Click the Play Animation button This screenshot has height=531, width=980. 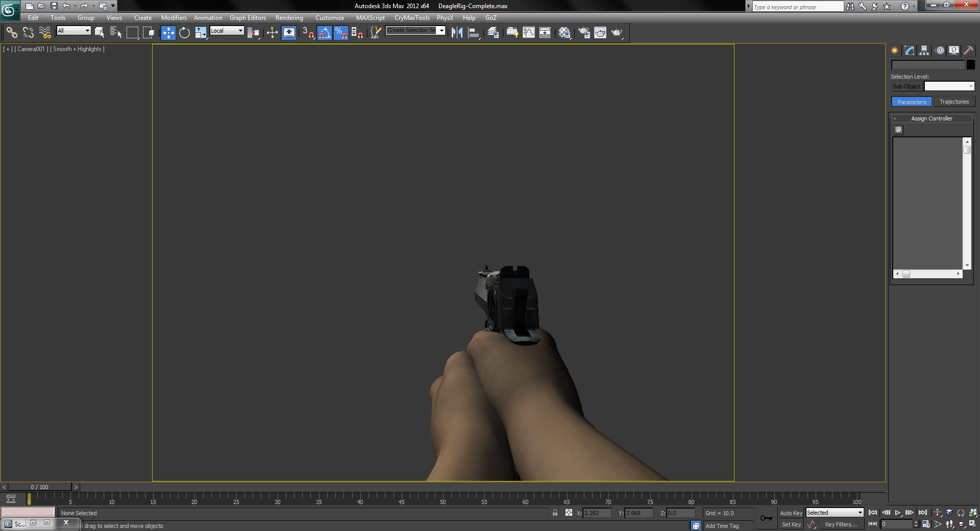898,513
